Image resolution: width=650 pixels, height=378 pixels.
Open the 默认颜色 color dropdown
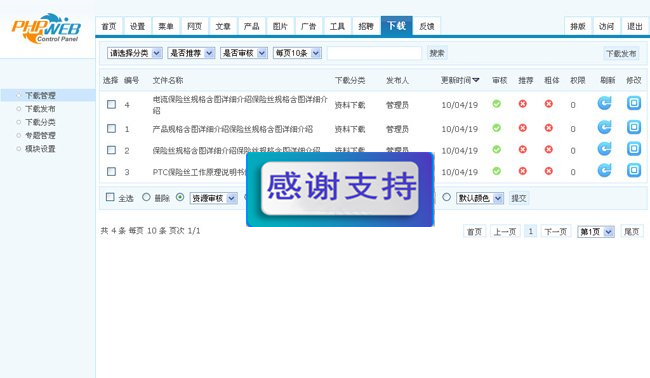480,198
